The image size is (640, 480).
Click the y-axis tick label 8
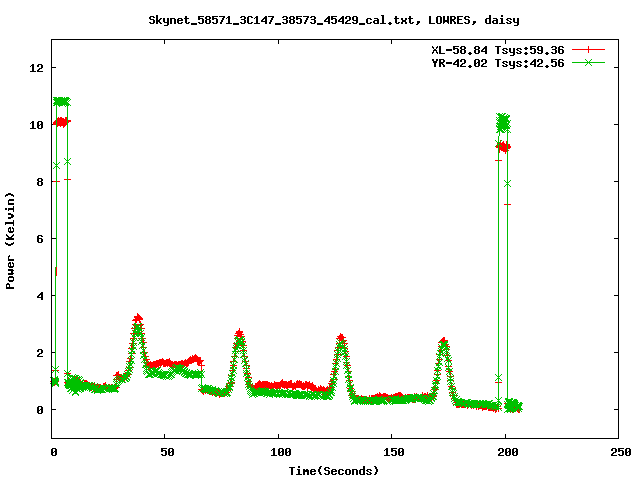(x=40, y=182)
